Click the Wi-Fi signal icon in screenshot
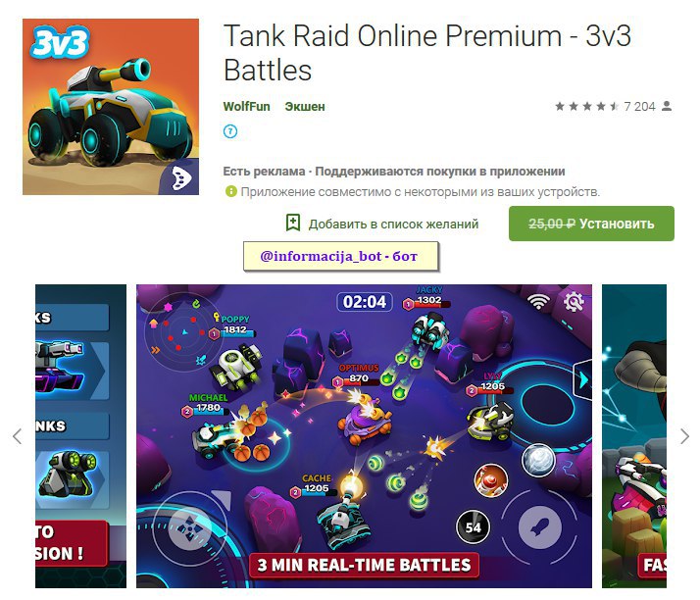The image size is (700, 600). (x=538, y=301)
